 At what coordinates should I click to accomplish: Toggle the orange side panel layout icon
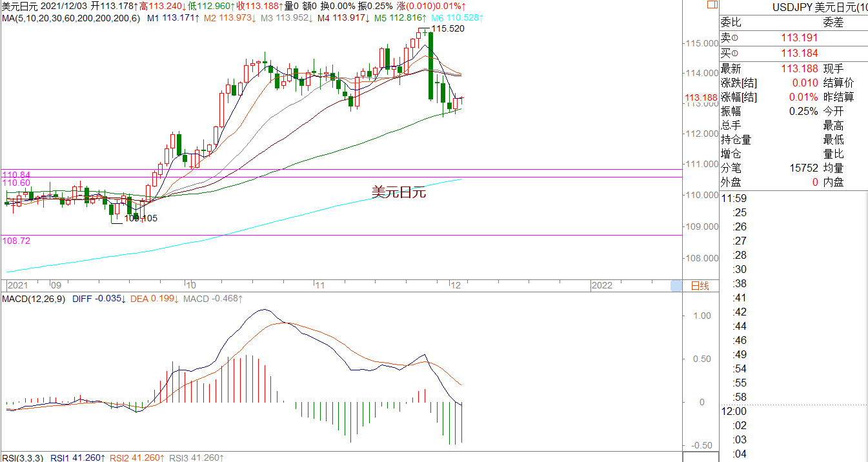pyautogui.click(x=711, y=5)
